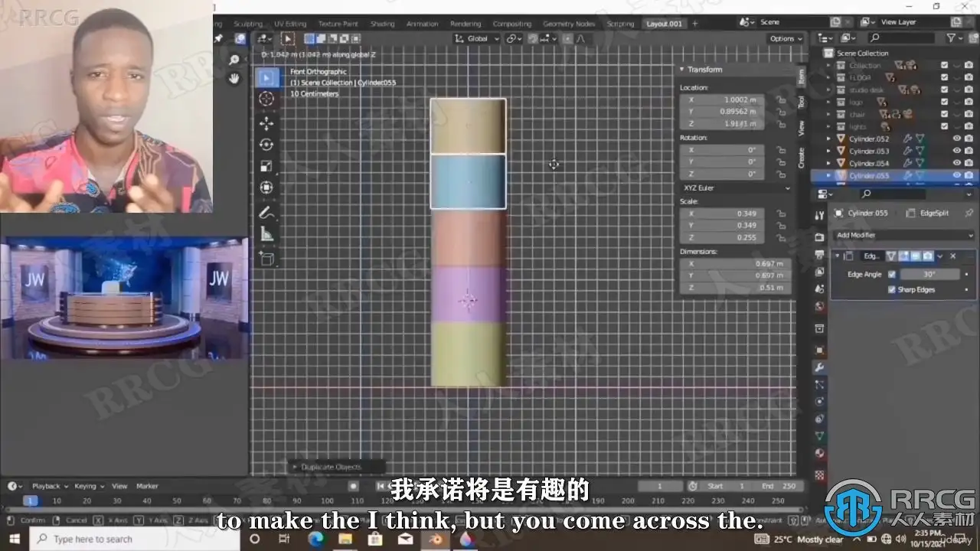Uncheck the studio desk collection checkbox
Screen dimensions: 980x551
(x=944, y=90)
